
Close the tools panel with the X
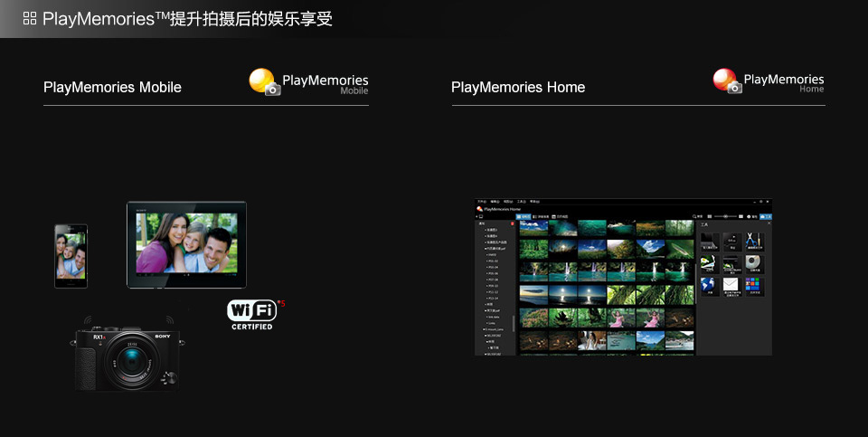point(769,223)
